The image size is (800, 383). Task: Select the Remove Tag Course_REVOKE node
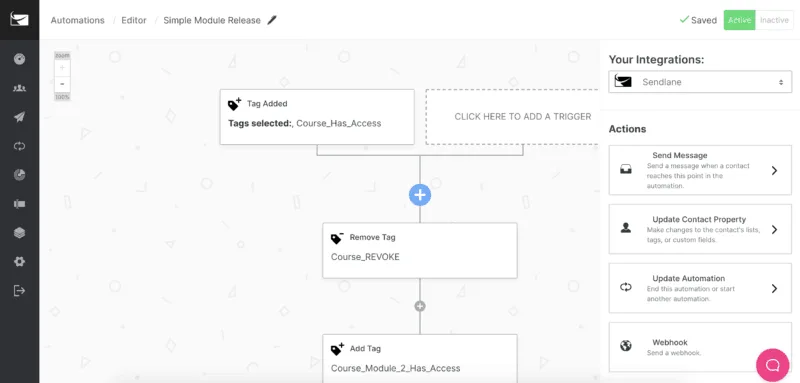420,250
